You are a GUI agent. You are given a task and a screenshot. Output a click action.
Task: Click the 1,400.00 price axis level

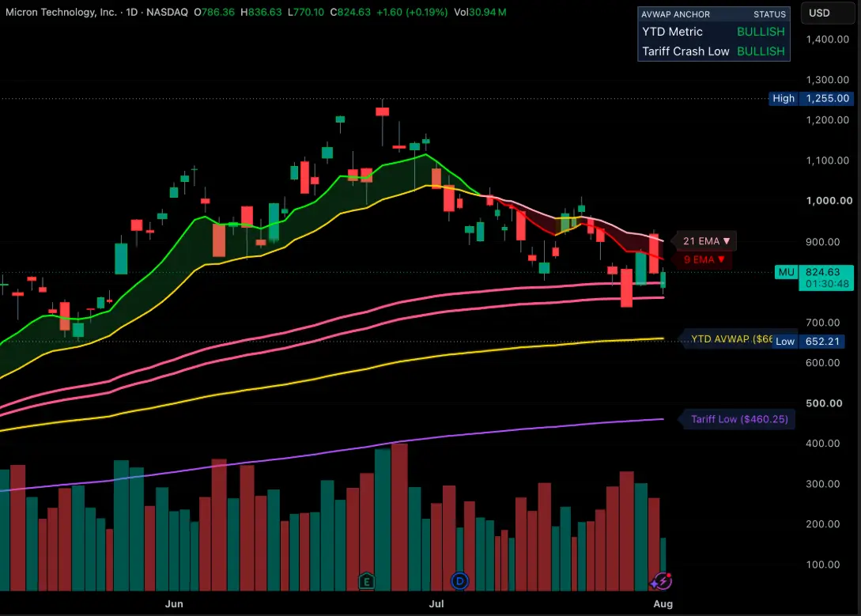pyautogui.click(x=828, y=39)
